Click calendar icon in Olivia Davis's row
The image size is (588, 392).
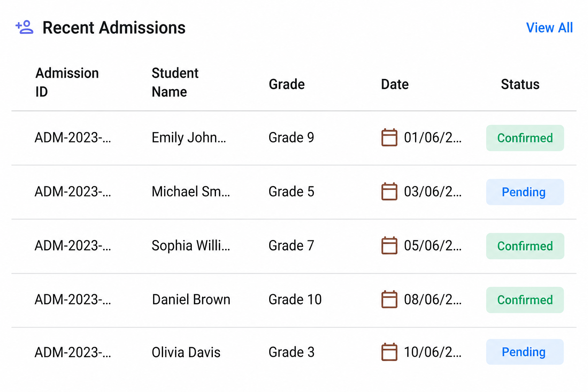tap(389, 352)
